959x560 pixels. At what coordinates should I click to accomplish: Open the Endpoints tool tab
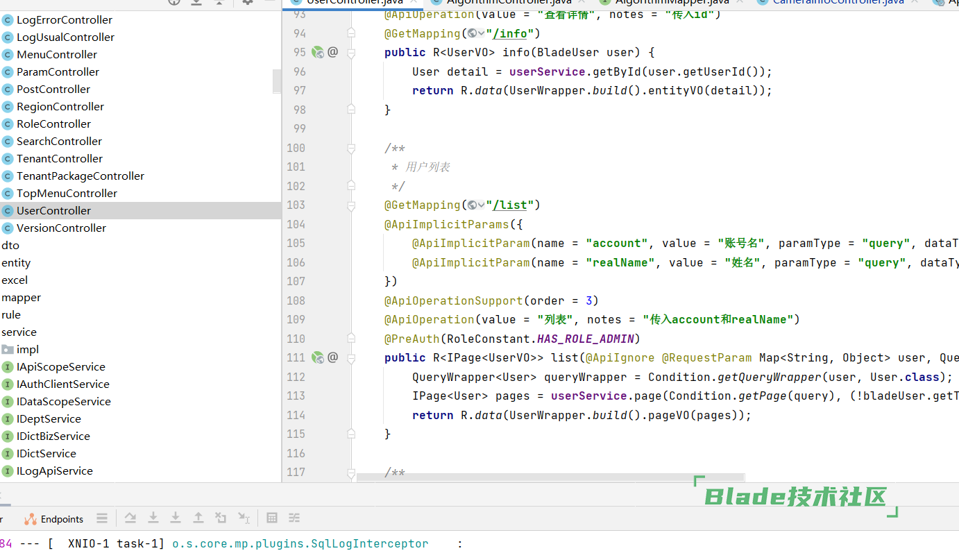click(53, 519)
